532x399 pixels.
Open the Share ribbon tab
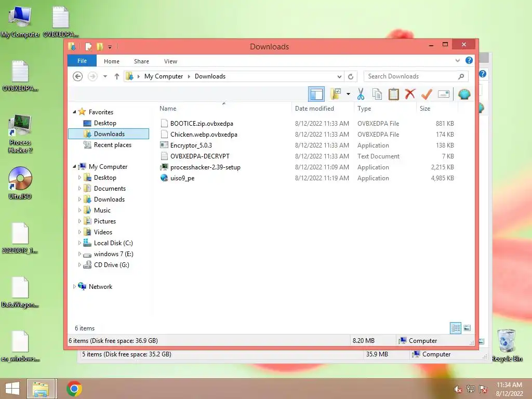coord(141,61)
